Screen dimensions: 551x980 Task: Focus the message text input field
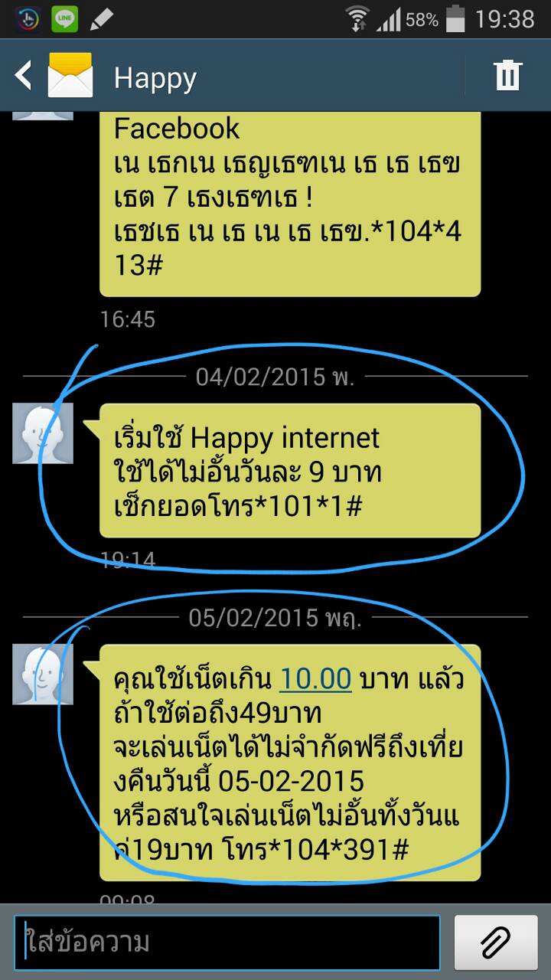pos(227,942)
